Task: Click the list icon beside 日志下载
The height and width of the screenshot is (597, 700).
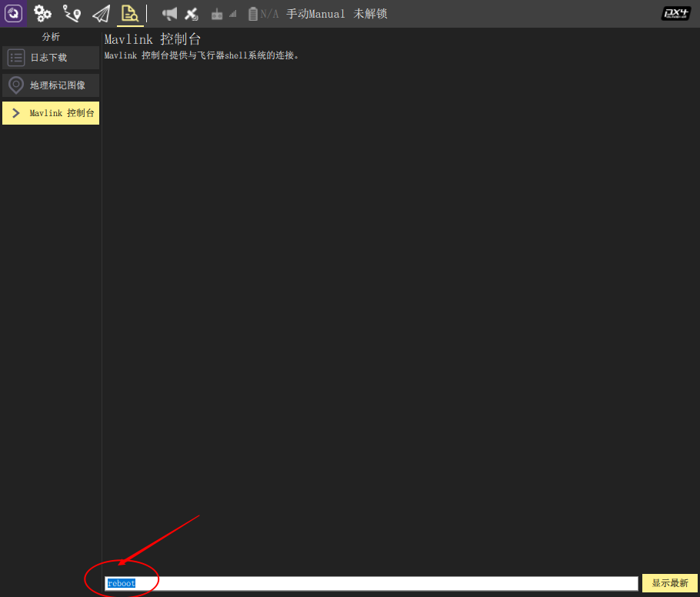Action: coord(16,58)
